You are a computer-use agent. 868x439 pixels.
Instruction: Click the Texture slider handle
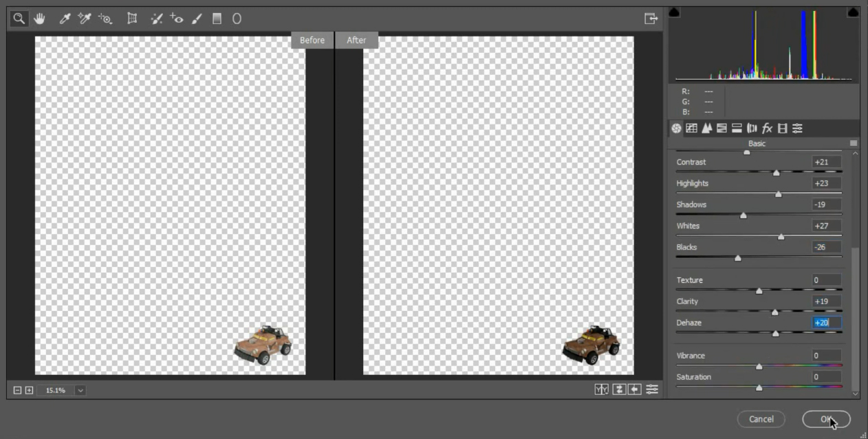(x=759, y=291)
